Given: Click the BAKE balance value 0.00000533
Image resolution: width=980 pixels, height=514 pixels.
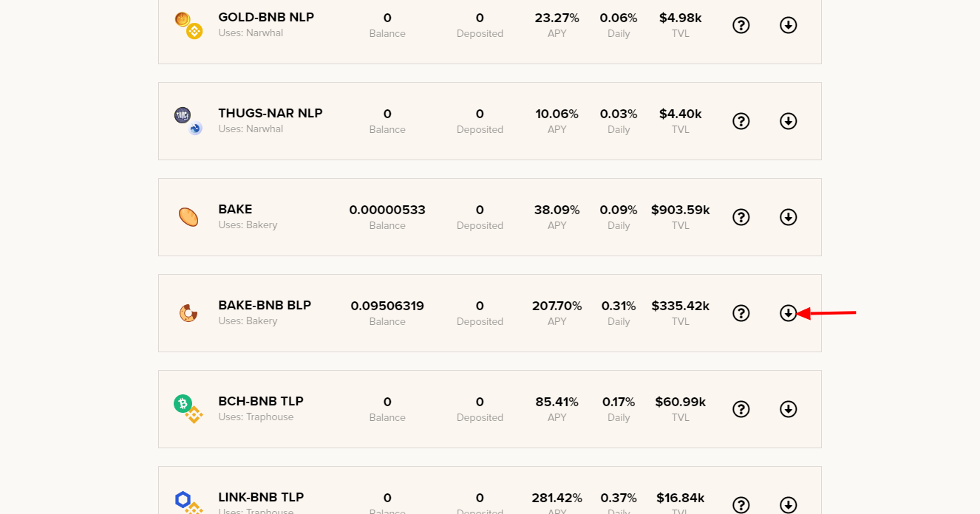Looking at the screenshot, I should [x=387, y=210].
